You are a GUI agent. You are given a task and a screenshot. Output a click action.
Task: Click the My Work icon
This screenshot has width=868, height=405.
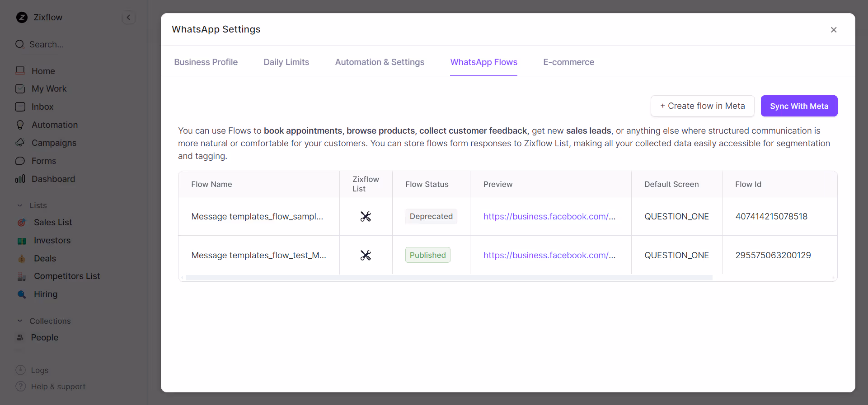click(20, 88)
